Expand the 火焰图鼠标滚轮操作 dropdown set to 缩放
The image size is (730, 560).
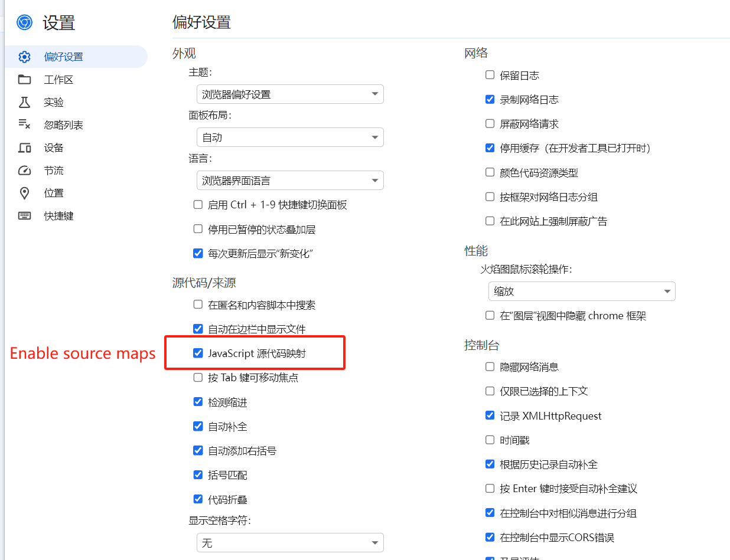click(x=581, y=292)
